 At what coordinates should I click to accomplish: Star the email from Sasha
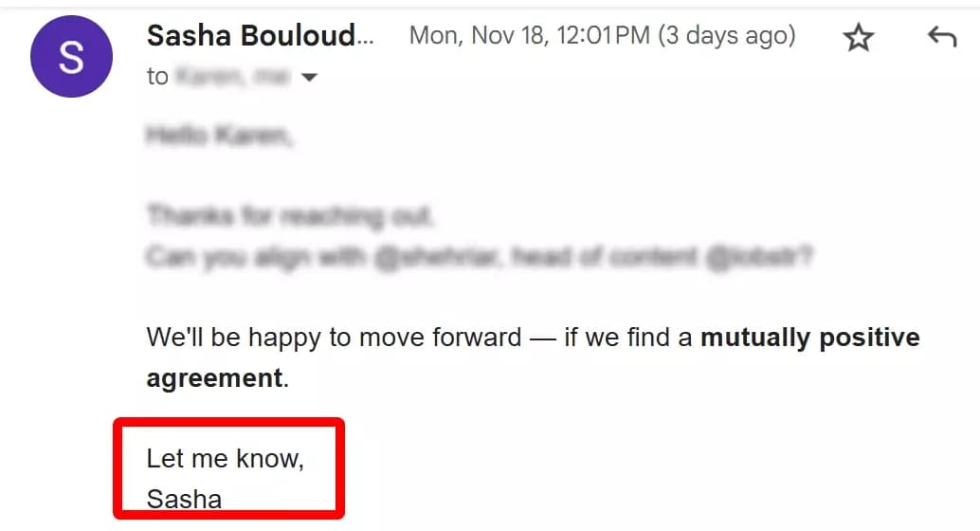pyautogui.click(x=859, y=38)
